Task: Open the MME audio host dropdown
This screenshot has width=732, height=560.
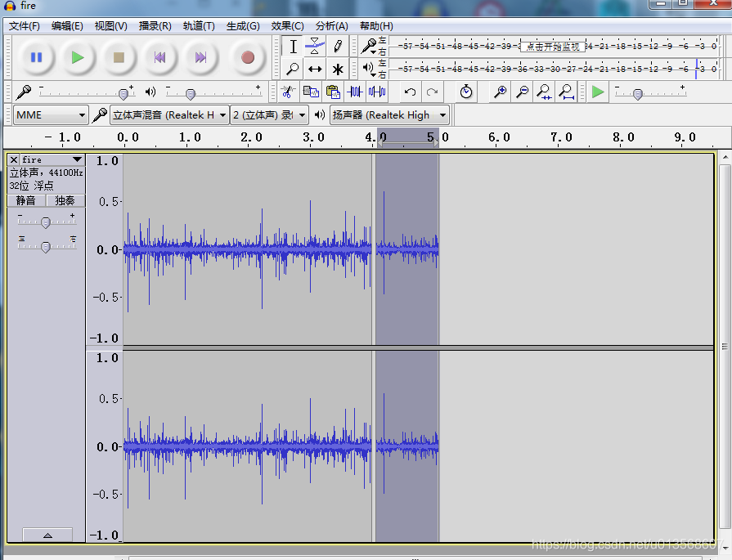Action: pyautogui.click(x=51, y=114)
